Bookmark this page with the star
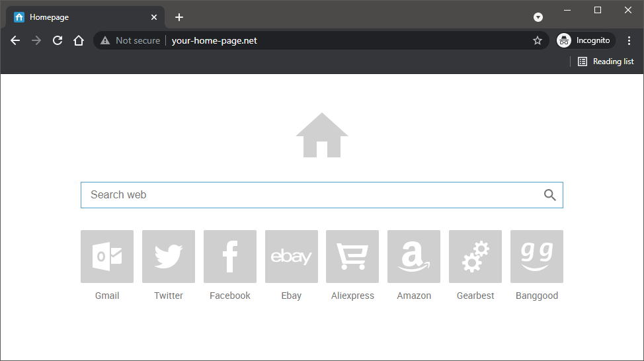Viewport: 644px width, 361px height. 538,40
